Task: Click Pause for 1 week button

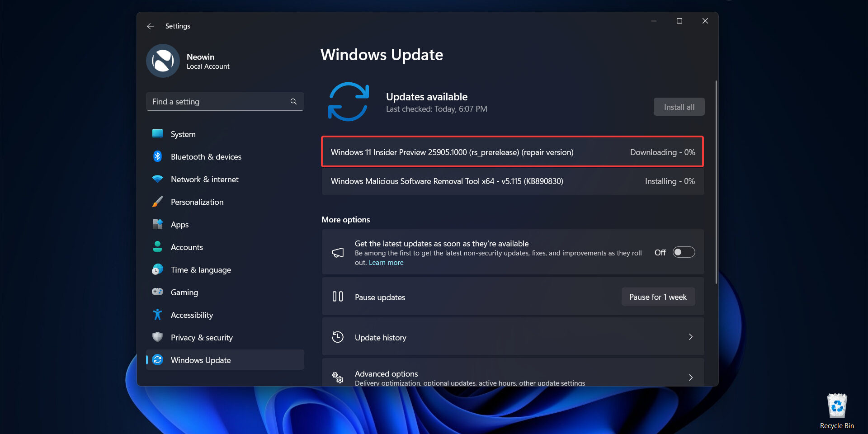Action: pyautogui.click(x=658, y=297)
